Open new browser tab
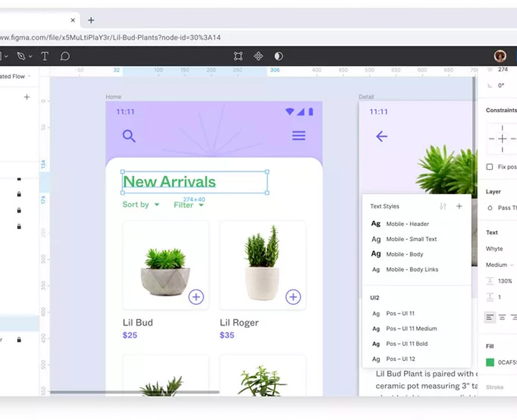The image size is (517, 420). coord(91,20)
